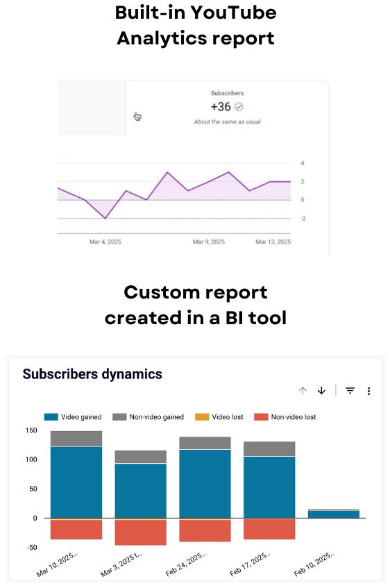Click the Non-video gained legend label
The width and height of the screenshot is (390, 588).
coord(157,417)
